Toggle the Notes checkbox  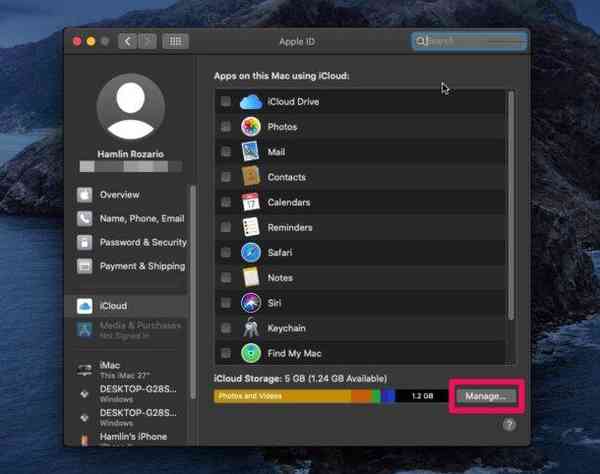click(226, 278)
